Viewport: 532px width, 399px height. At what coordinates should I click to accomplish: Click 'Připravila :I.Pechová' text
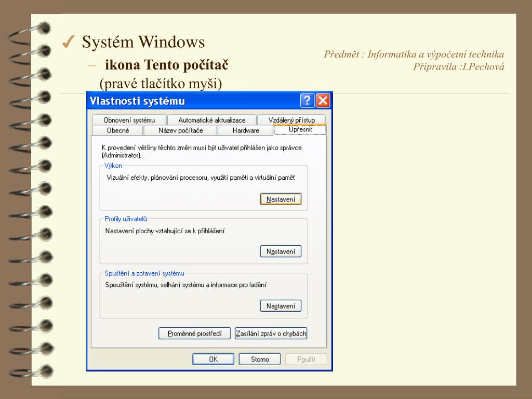pyautogui.click(x=459, y=66)
